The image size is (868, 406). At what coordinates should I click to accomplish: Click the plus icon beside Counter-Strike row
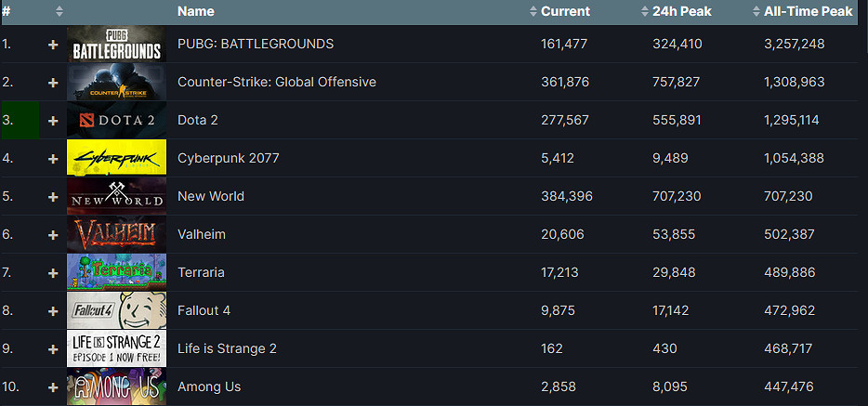click(53, 83)
